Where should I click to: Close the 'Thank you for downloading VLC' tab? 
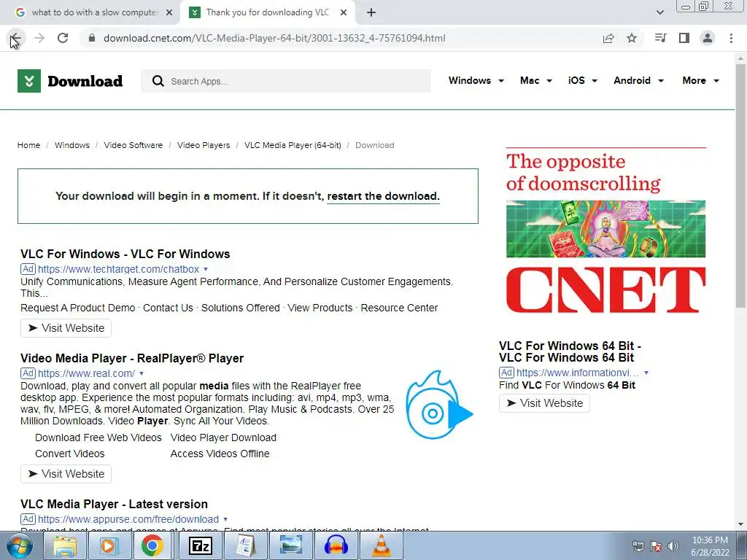point(344,12)
